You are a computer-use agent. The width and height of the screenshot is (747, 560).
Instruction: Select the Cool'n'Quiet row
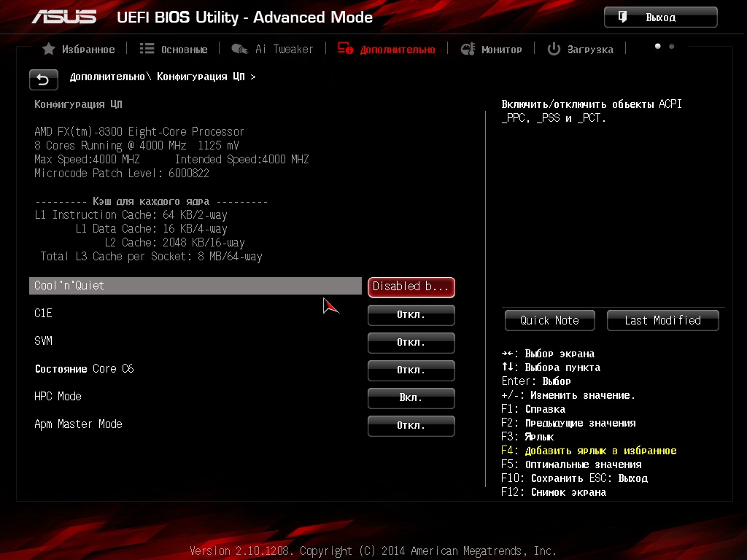[196, 286]
